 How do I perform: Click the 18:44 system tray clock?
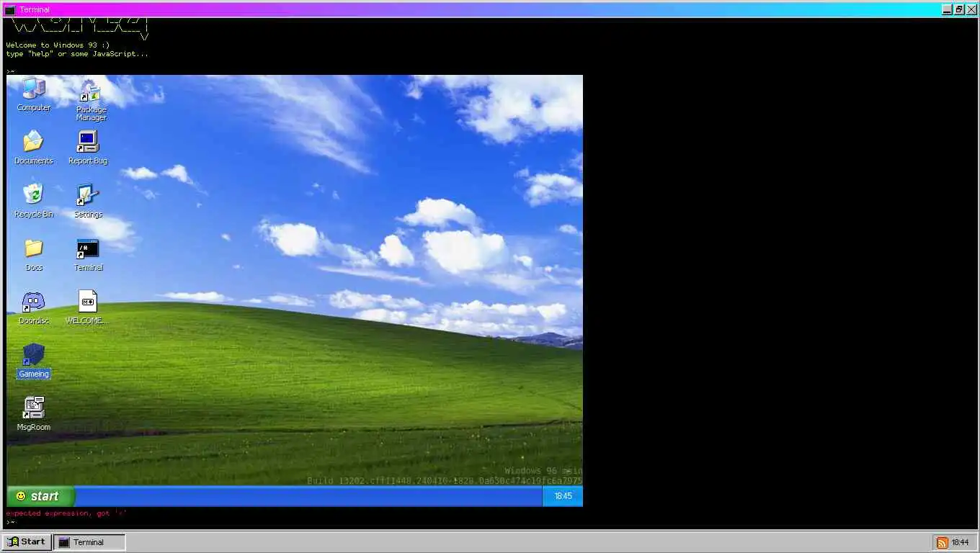click(960, 543)
